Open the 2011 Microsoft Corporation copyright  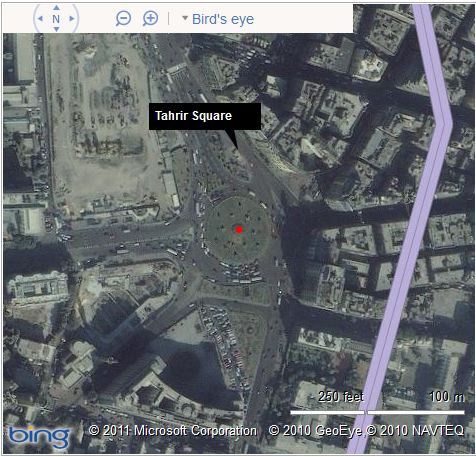point(173,431)
